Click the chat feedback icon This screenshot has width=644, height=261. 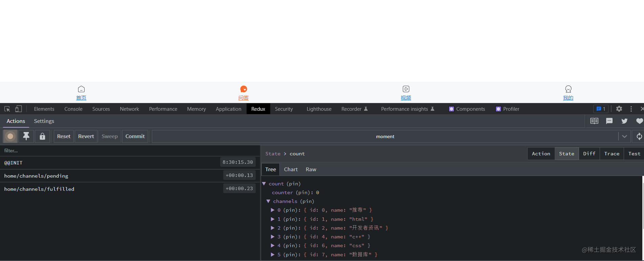click(609, 121)
